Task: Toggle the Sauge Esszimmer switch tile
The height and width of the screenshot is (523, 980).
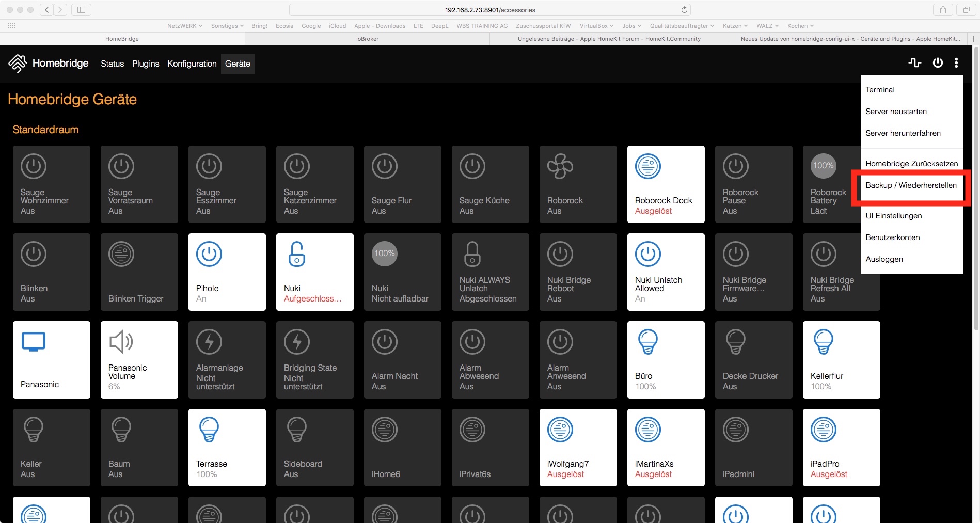Action: 227,184
